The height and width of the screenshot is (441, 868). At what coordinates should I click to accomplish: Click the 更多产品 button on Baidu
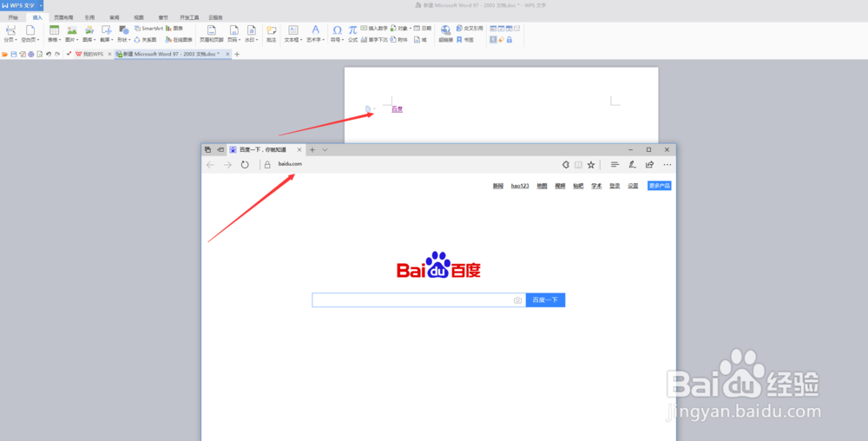[x=660, y=186]
